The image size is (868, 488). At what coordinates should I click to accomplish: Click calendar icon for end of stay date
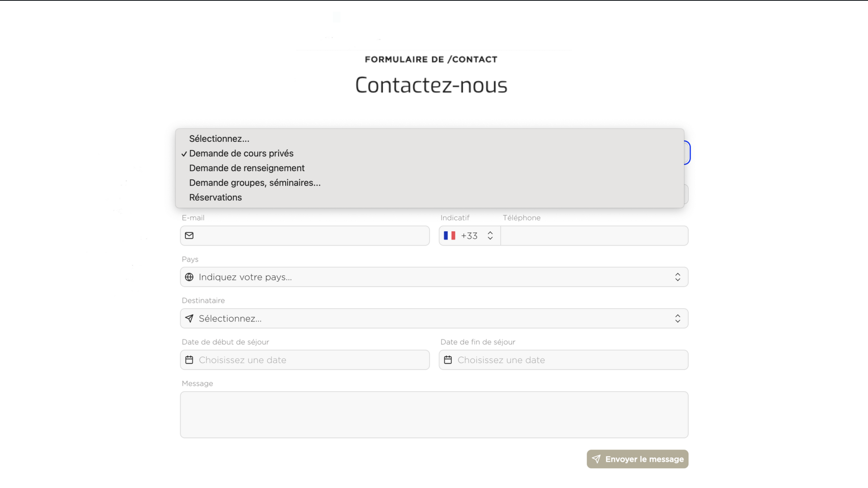(x=448, y=360)
